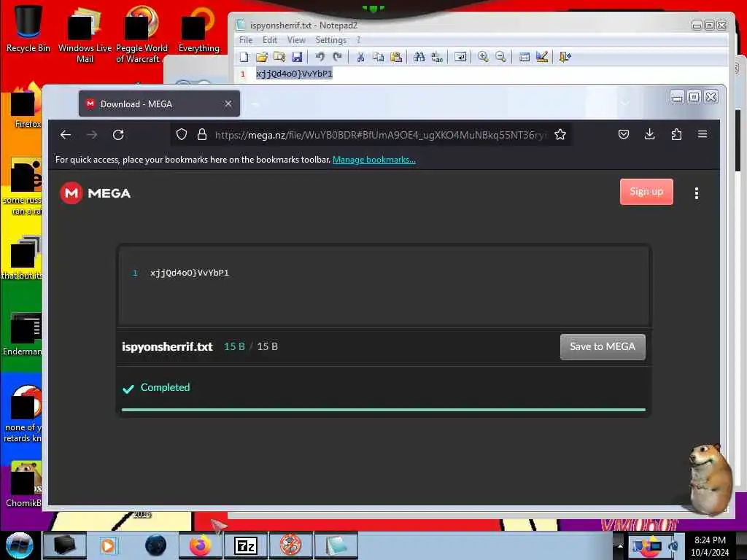The image size is (747, 560).
Task: Redo the edit in Notepad2
Action: [337, 57]
